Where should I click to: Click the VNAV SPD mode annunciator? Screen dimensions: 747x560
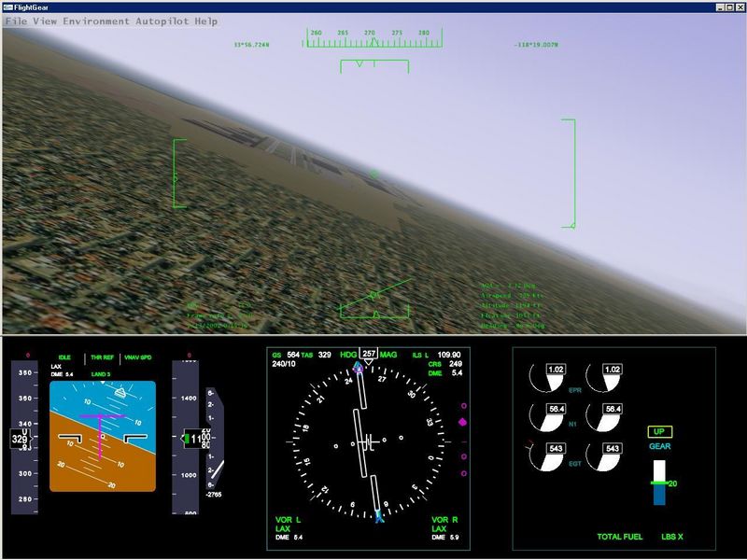coord(139,357)
